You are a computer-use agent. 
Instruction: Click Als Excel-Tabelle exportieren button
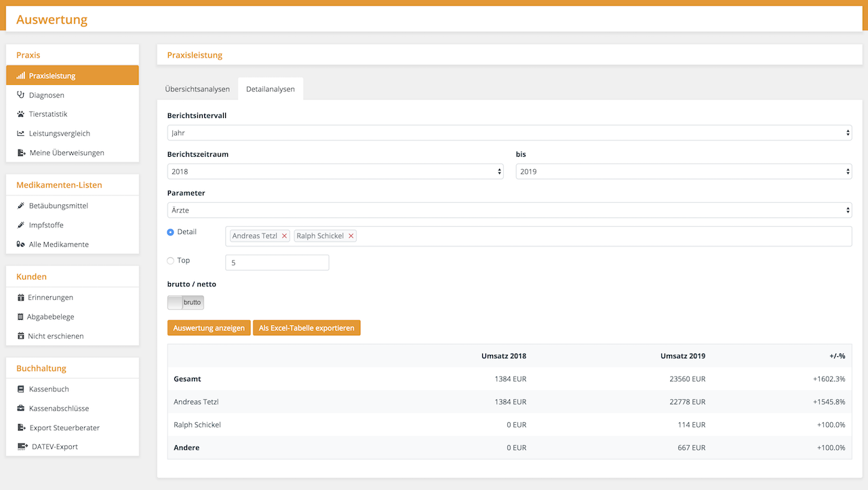pyautogui.click(x=307, y=328)
